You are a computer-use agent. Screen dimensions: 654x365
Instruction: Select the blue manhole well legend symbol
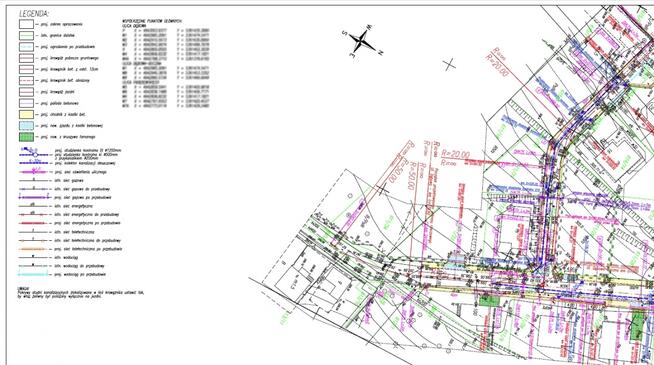[34, 152]
